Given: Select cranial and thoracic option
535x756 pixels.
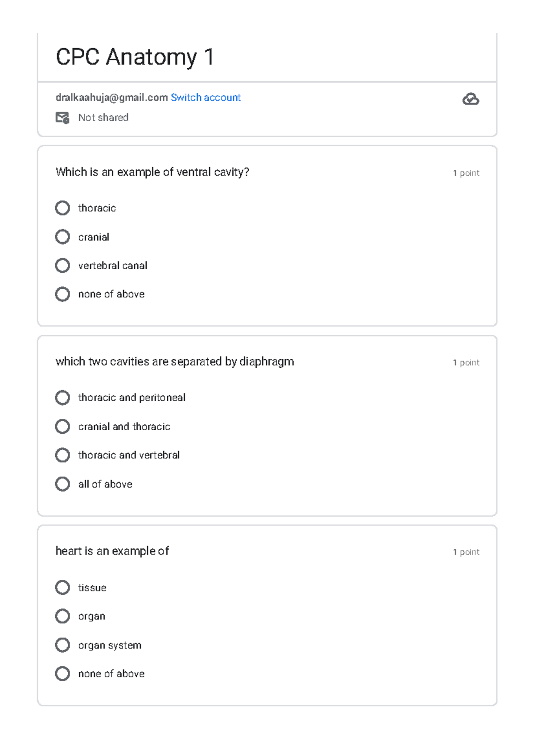Looking at the screenshot, I should (62, 427).
